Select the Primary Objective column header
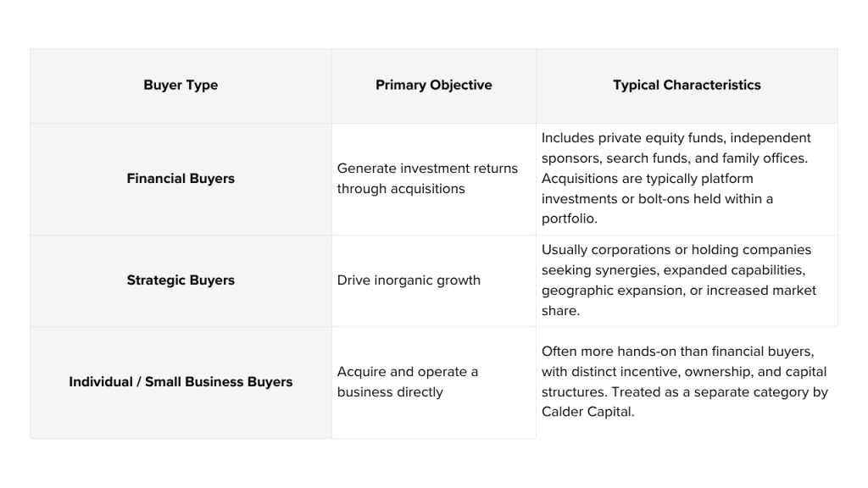 (x=433, y=85)
